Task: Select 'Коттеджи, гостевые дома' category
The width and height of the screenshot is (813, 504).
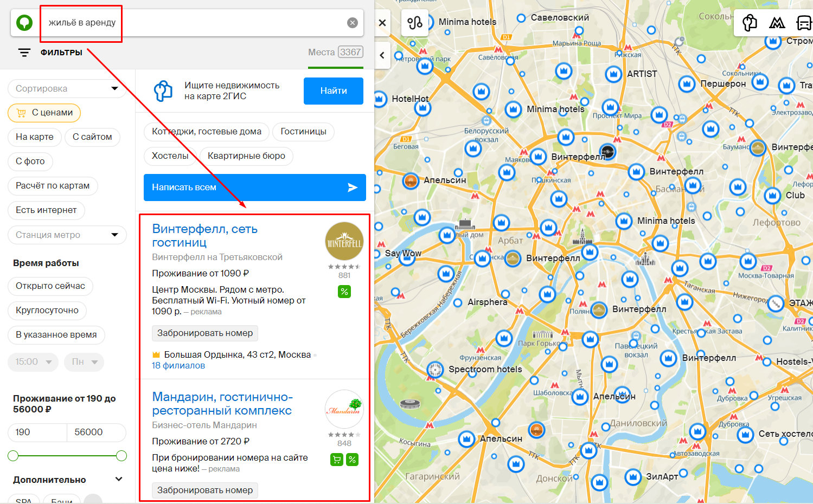Action: [x=207, y=132]
